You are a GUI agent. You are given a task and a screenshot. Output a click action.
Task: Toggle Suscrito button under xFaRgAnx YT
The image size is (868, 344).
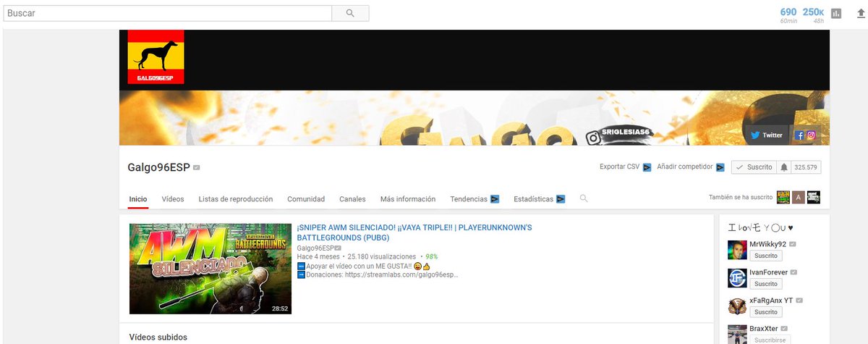tap(765, 312)
